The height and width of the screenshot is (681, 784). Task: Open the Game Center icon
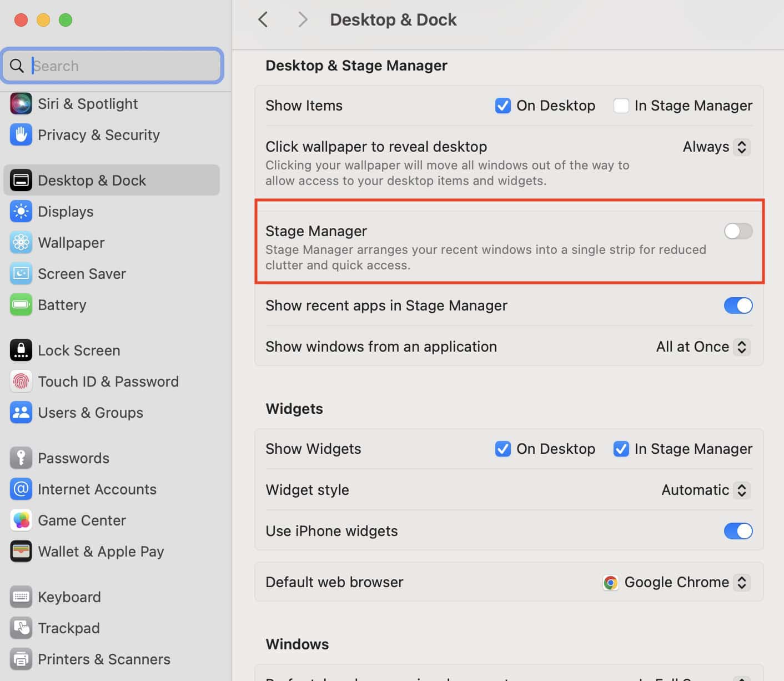(x=21, y=520)
